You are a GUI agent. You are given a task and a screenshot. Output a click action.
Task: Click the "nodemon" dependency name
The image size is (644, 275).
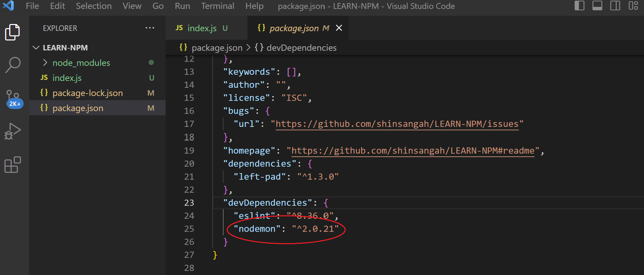click(257, 229)
